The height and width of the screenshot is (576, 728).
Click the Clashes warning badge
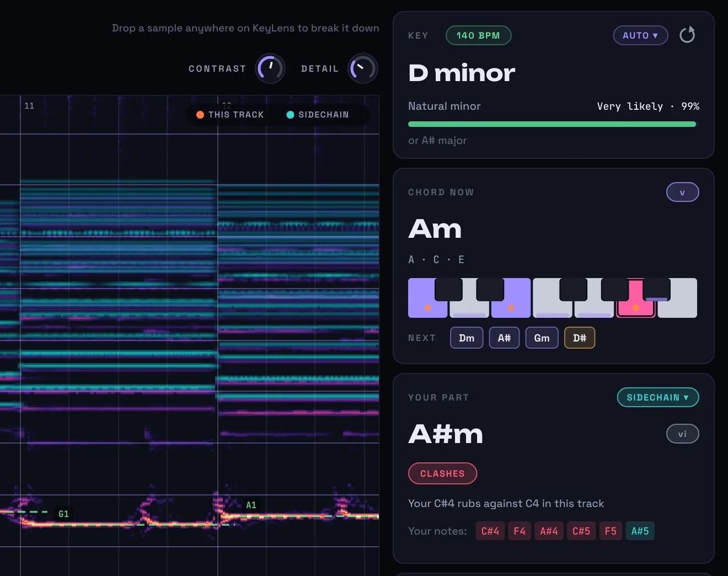click(x=442, y=473)
